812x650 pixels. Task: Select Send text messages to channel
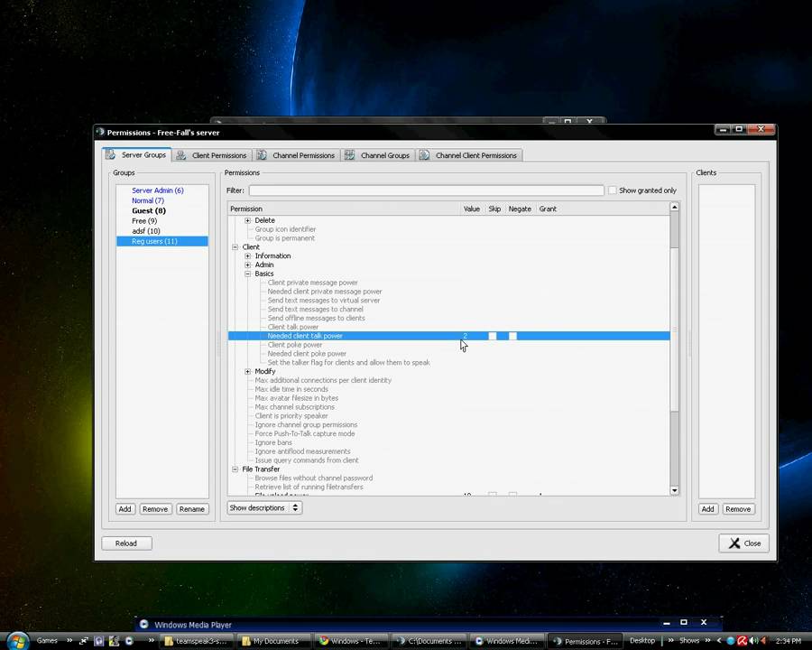tap(315, 310)
